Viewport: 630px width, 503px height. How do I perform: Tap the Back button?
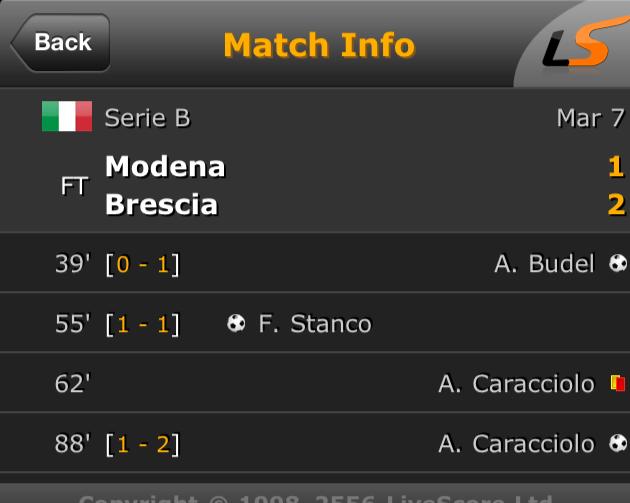click(x=60, y=43)
